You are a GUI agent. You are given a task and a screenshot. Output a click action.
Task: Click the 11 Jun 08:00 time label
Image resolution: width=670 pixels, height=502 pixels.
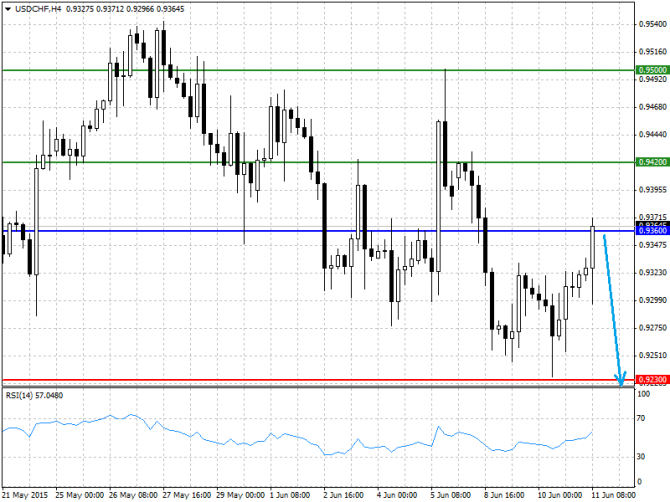point(613,495)
